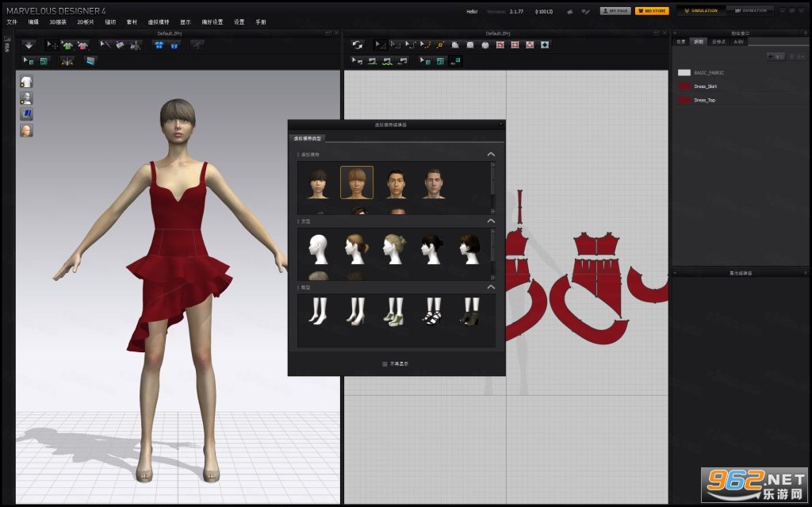This screenshot has height=507, width=812.
Task: Click the add fabric plus button
Action: tap(776, 56)
